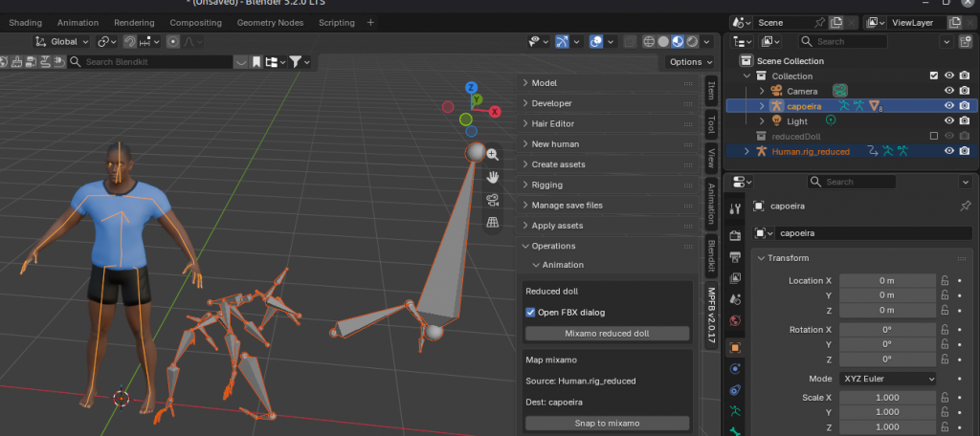
Task: Open the XYZ Euler rotation mode dropdown
Action: 887,379
